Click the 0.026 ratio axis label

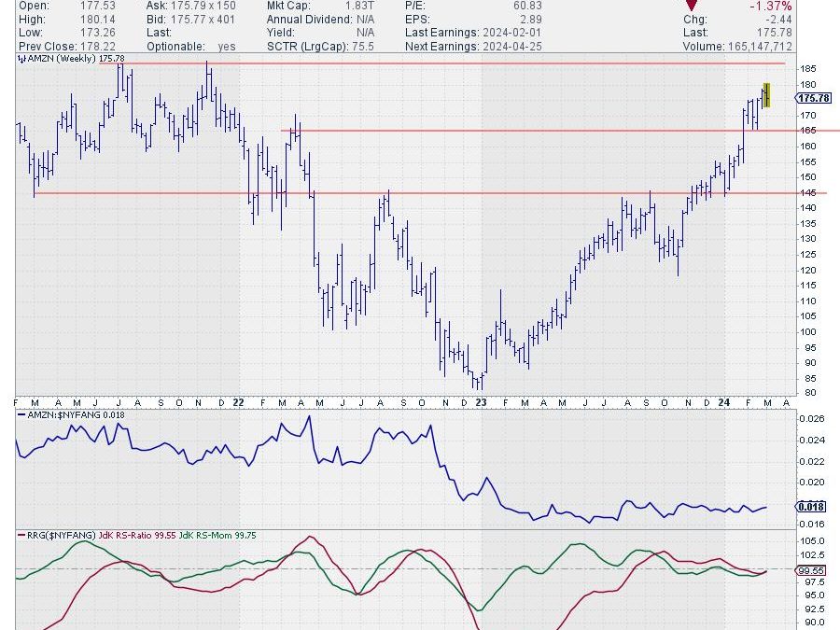(x=812, y=419)
